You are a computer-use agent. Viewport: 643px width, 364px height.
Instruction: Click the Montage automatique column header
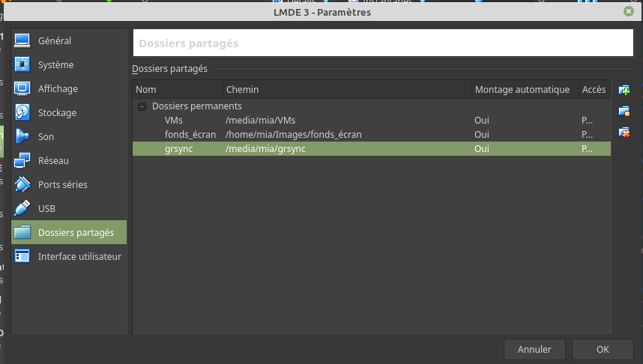click(x=525, y=89)
